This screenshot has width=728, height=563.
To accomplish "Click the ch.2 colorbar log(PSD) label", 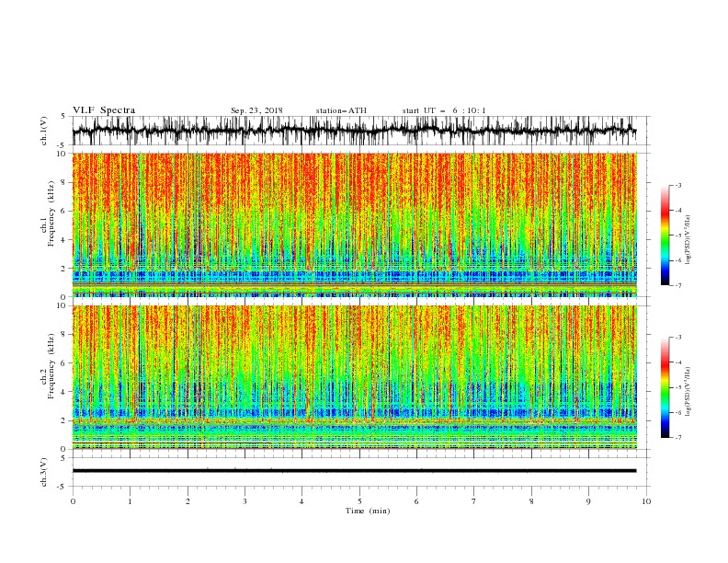I will [x=688, y=392].
